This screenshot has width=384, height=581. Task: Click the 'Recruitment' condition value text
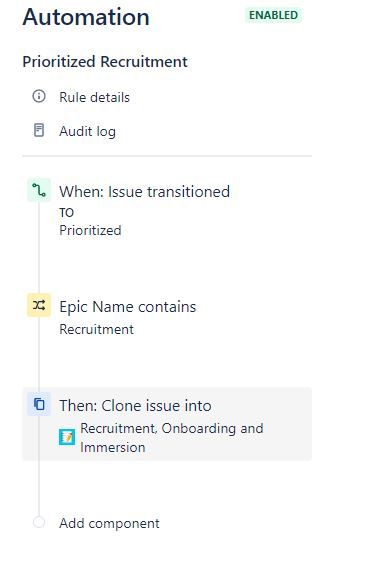(x=96, y=329)
